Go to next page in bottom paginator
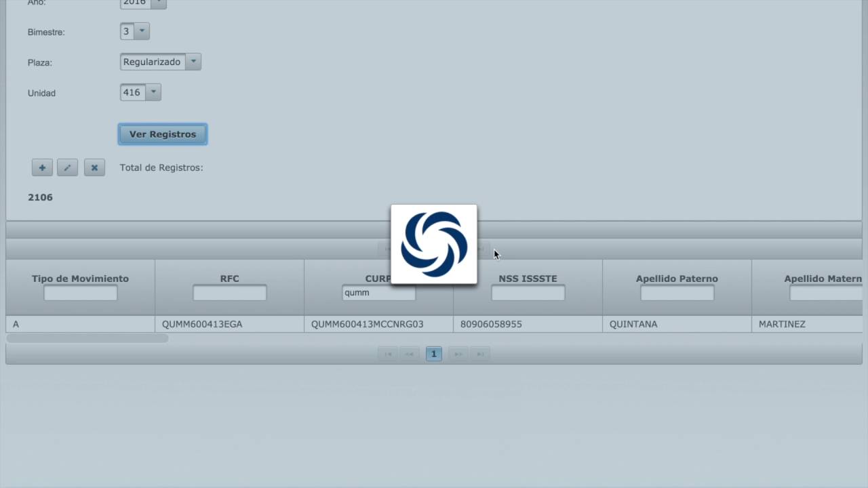The image size is (868, 488). pyautogui.click(x=458, y=354)
